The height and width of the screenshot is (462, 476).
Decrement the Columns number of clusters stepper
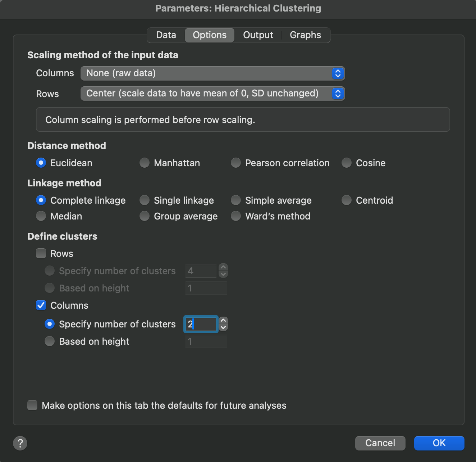[223, 328]
